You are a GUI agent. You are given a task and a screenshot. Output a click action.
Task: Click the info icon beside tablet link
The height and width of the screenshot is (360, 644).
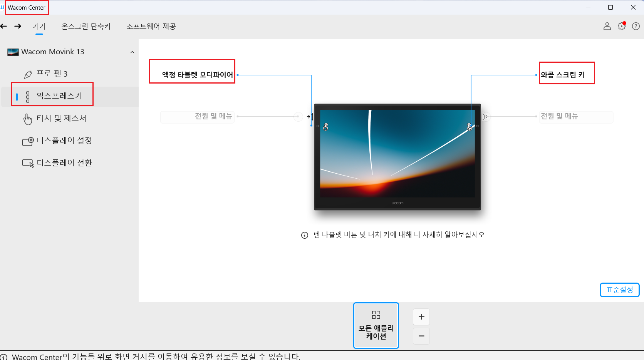click(x=305, y=235)
